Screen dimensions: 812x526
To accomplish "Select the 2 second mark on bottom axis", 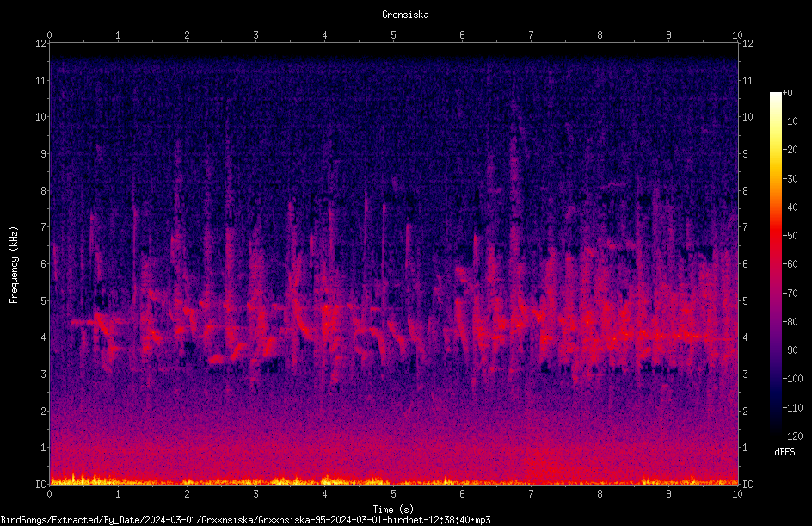I will (187, 494).
